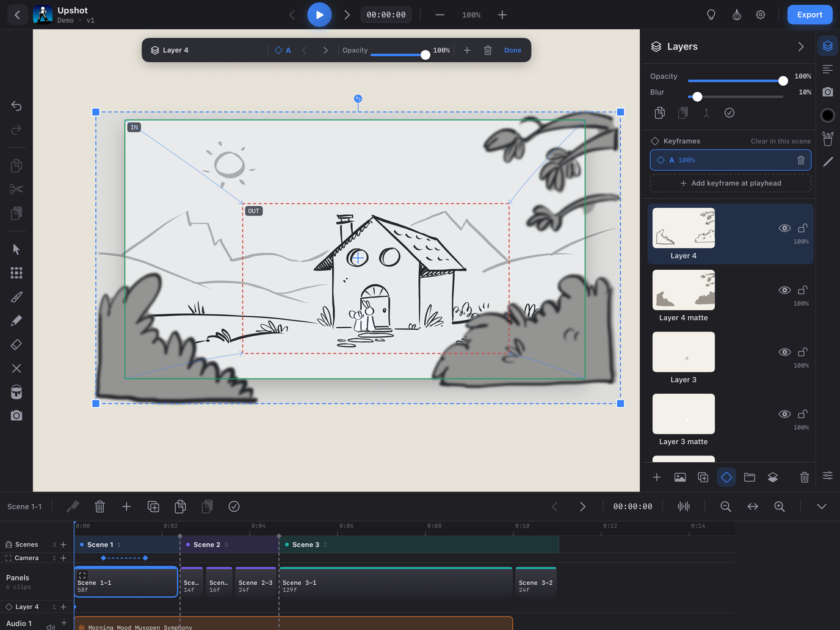Select the brush tool
Screen dimensions: 840x630
coord(16,297)
